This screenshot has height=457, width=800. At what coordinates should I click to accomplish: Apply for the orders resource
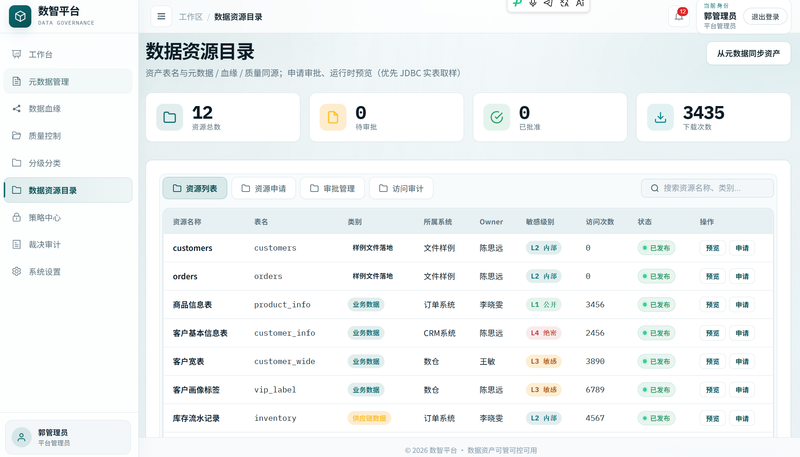[x=742, y=276]
